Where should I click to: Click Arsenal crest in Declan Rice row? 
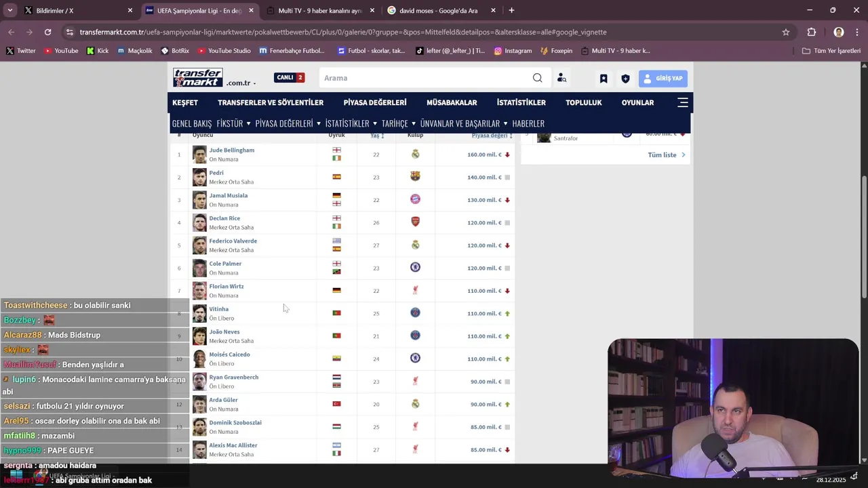click(x=415, y=222)
